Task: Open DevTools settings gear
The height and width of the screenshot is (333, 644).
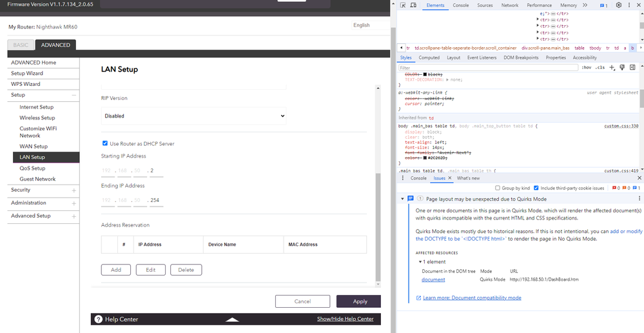Action: 618,5
